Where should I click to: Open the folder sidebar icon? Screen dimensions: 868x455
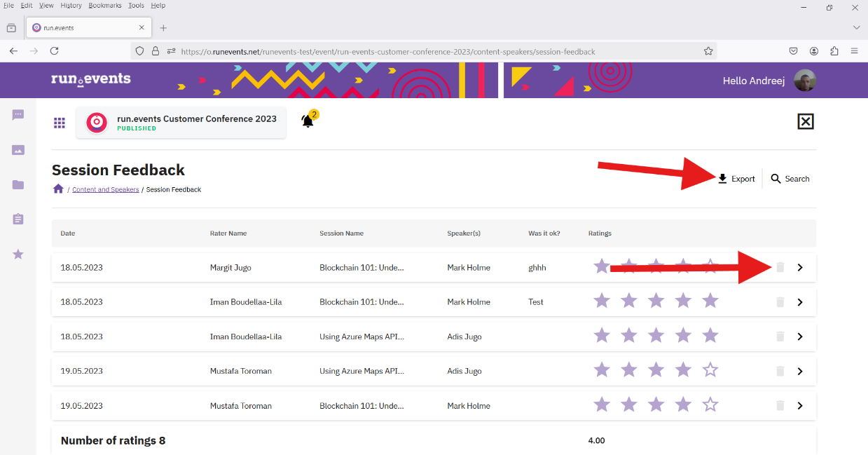[x=18, y=184]
